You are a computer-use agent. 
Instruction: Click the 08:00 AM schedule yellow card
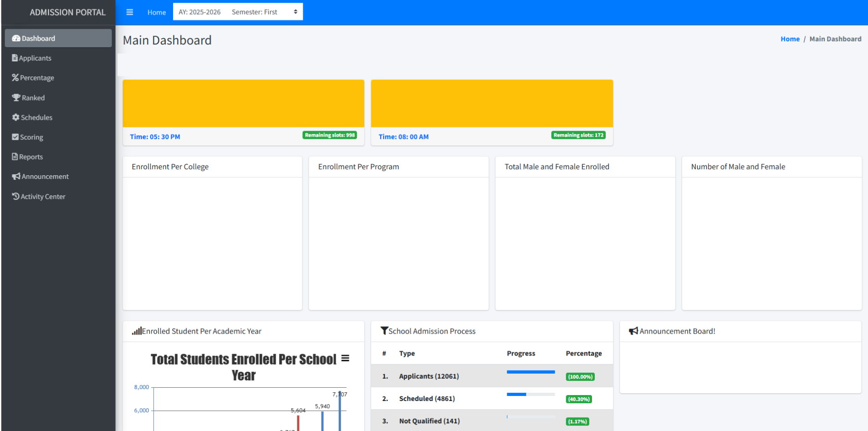pyautogui.click(x=492, y=104)
